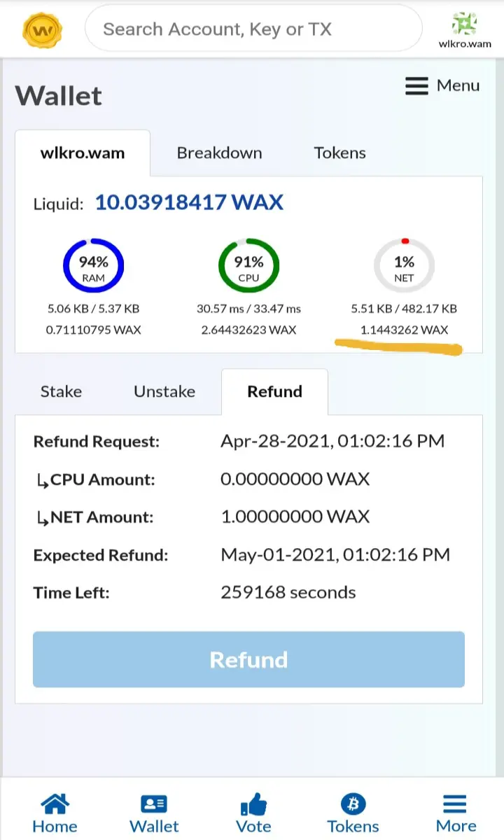Click the large blue Refund button
Screen dimensions: 504x840
[248, 659]
